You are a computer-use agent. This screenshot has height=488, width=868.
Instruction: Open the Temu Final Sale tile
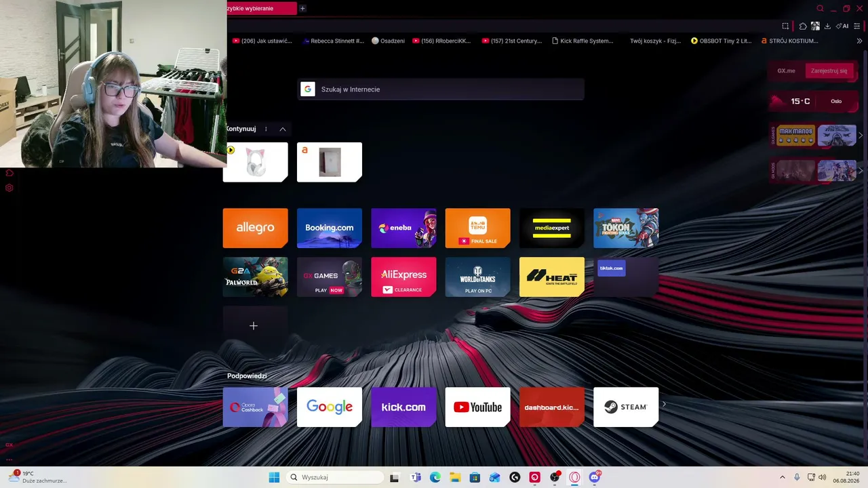(x=477, y=228)
